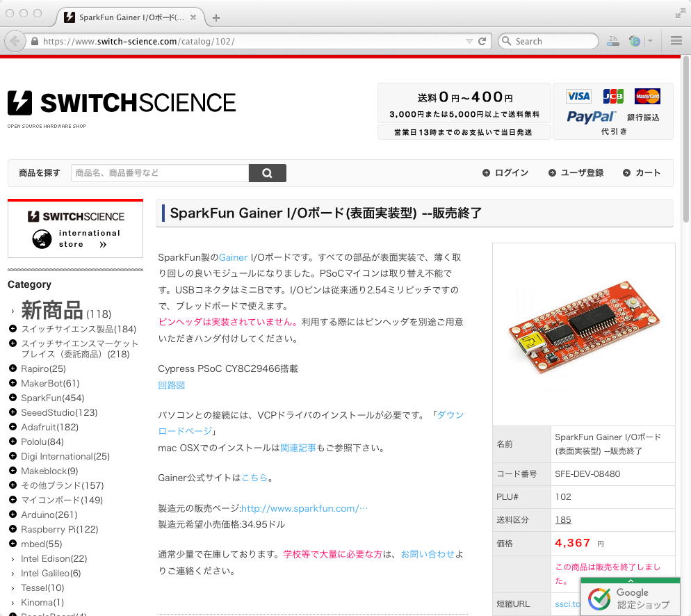Open the international store banner
Viewport: 691px width, 616px height.
click(75, 228)
